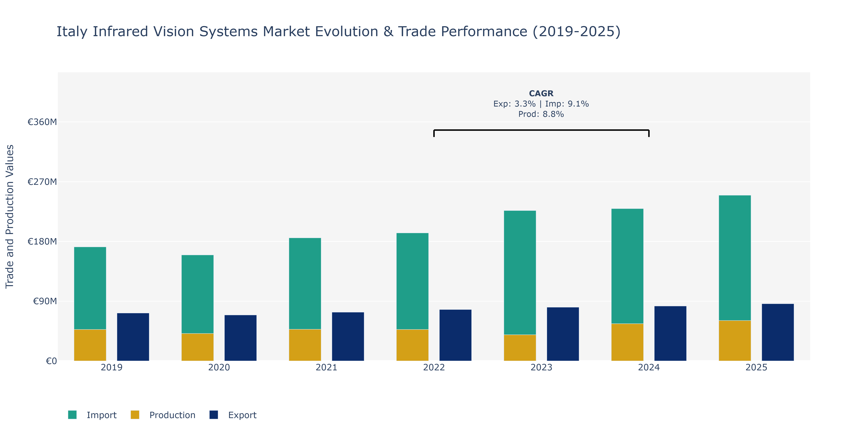The image size is (868, 434).
Task: Click the 2019 x-axis label
Action: [112, 367]
